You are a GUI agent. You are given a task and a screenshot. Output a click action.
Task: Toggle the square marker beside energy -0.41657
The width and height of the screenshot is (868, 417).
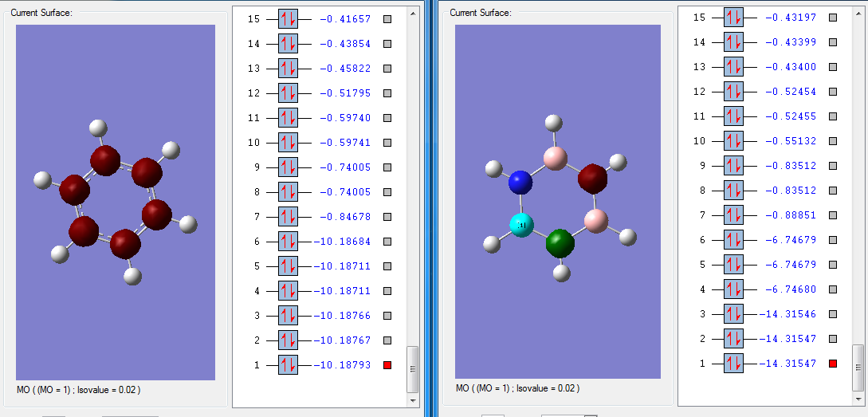pyautogui.click(x=387, y=19)
